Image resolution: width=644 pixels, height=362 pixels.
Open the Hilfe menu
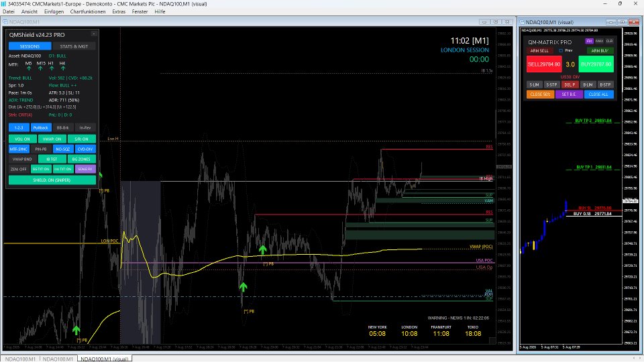click(x=160, y=11)
